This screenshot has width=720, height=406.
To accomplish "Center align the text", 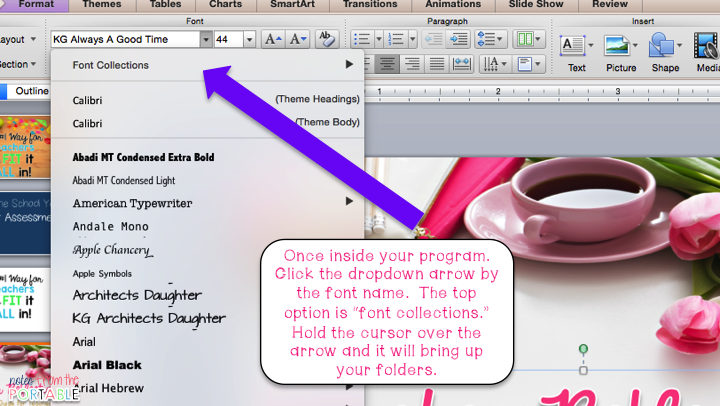I will pyautogui.click(x=387, y=64).
